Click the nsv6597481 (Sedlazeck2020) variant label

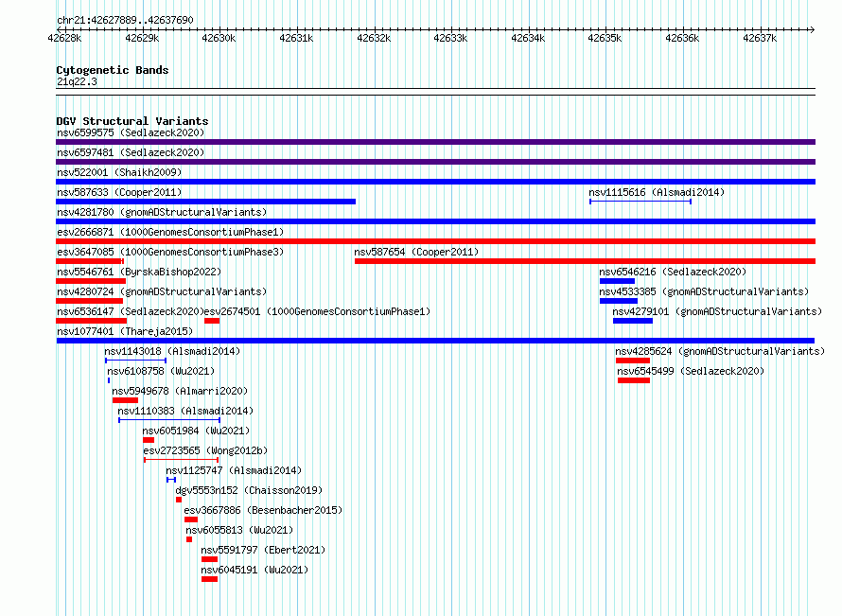coord(131,152)
